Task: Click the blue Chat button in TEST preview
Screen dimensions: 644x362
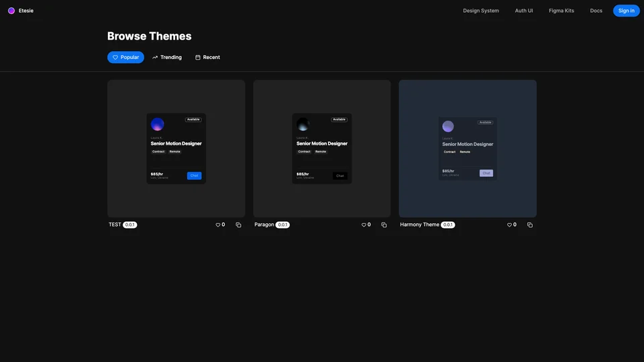Action: [195, 176]
